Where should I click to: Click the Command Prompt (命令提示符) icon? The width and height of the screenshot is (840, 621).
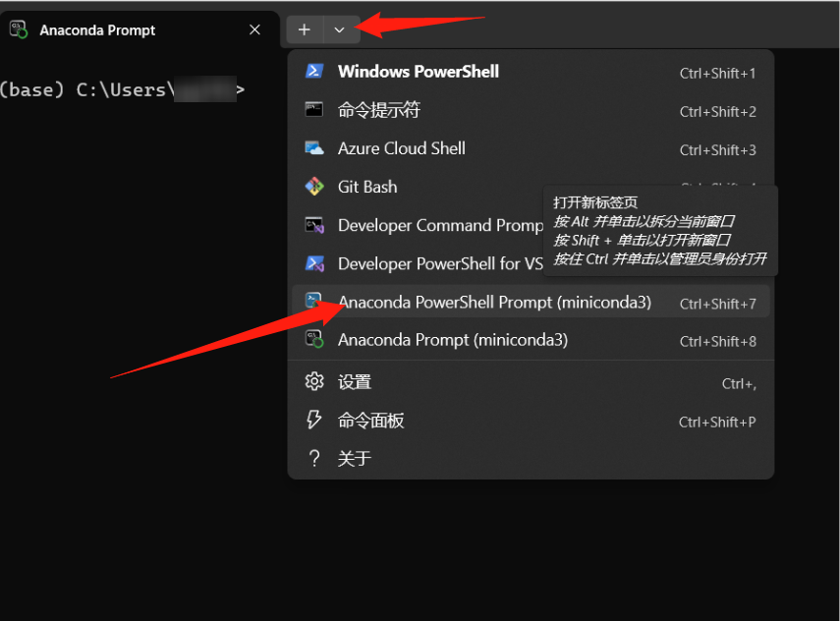314,109
